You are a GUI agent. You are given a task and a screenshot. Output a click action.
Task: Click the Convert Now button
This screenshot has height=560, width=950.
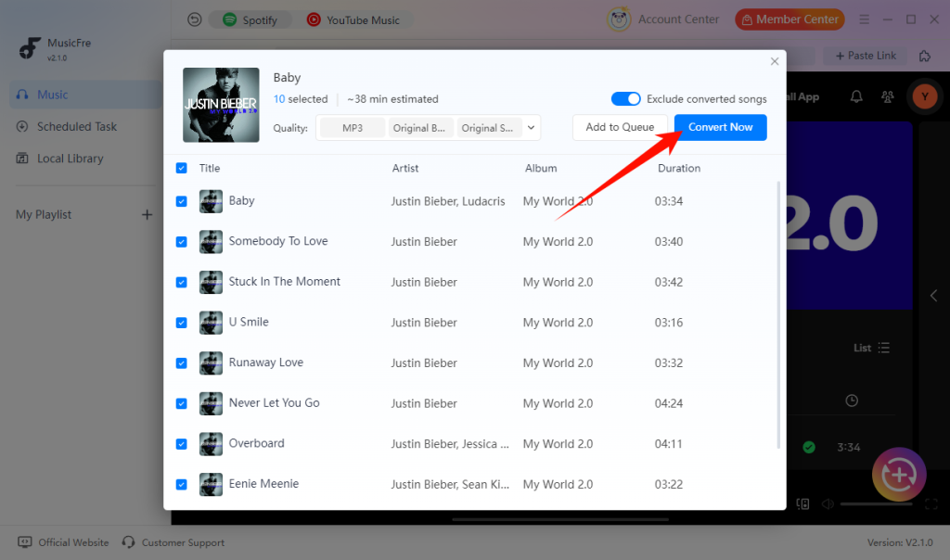(720, 127)
